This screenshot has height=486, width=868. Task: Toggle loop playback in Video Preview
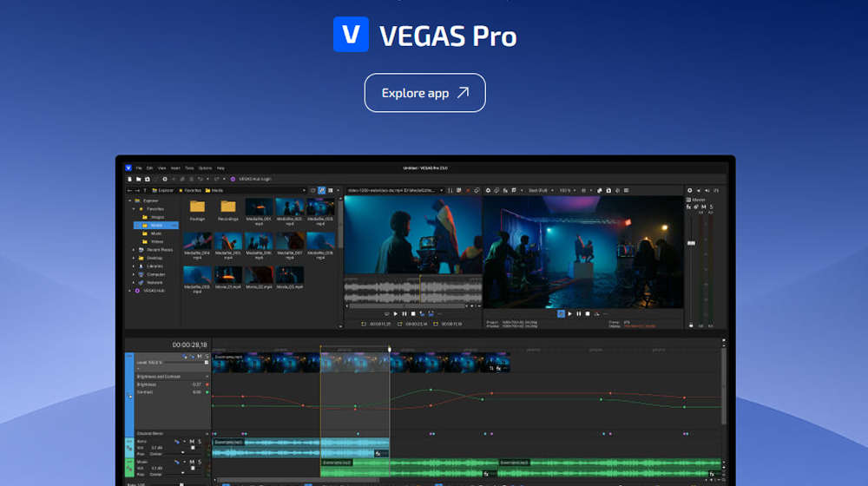[561, 314]
